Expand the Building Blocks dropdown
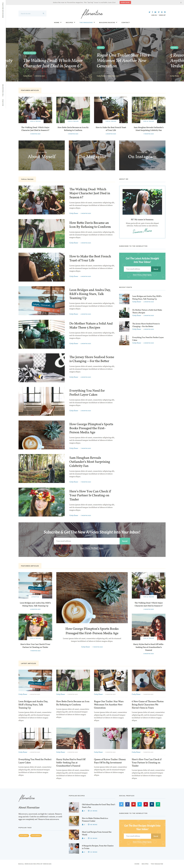 coord(108,23)
